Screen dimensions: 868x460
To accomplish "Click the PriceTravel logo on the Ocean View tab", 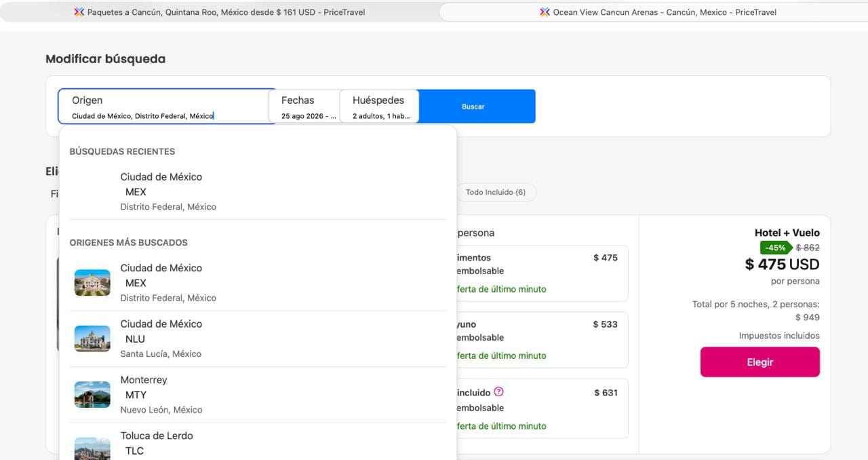I will point(545,12).
